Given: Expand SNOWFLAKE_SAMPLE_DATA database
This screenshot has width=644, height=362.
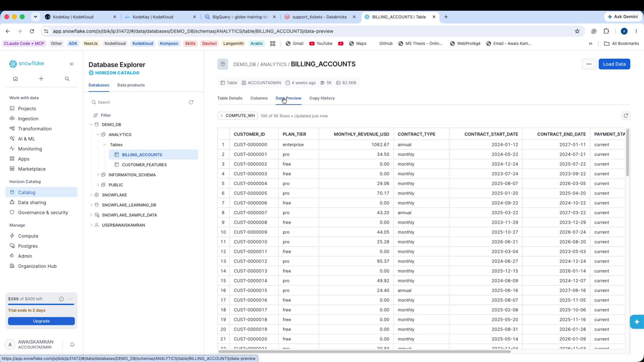Looking at the screenshot, I should pyautogui.click(x=91, y=215).
